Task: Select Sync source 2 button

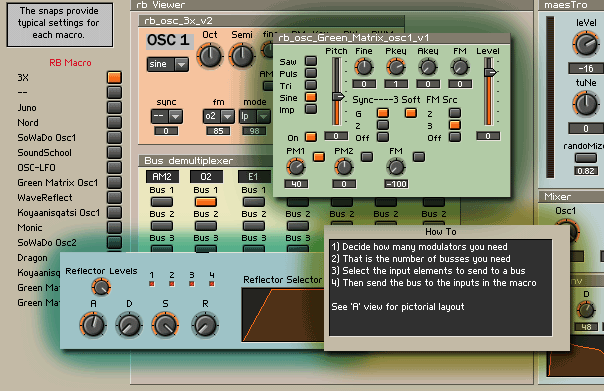Action: (x=383, y=125)
